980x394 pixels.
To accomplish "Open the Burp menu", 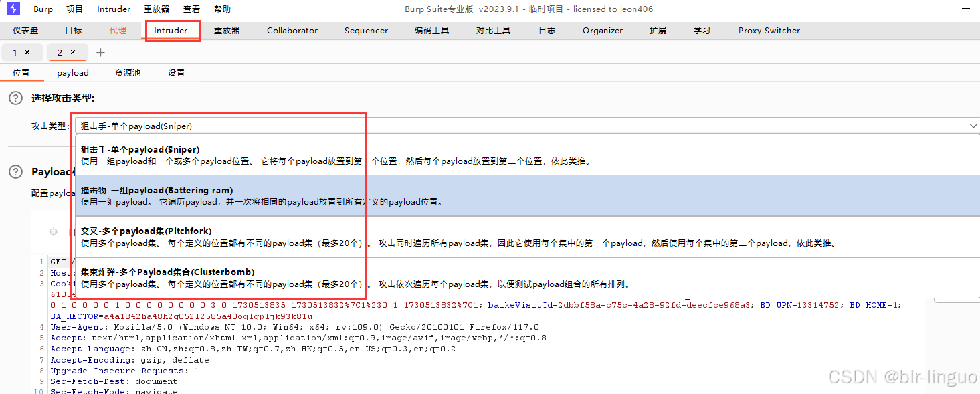I will [x=43, y=9].
